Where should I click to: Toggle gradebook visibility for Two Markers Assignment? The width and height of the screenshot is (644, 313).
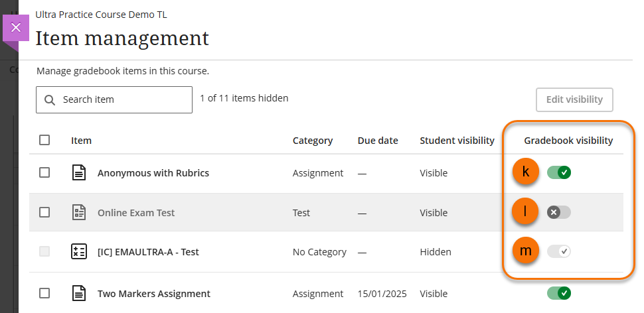[559, 293]
